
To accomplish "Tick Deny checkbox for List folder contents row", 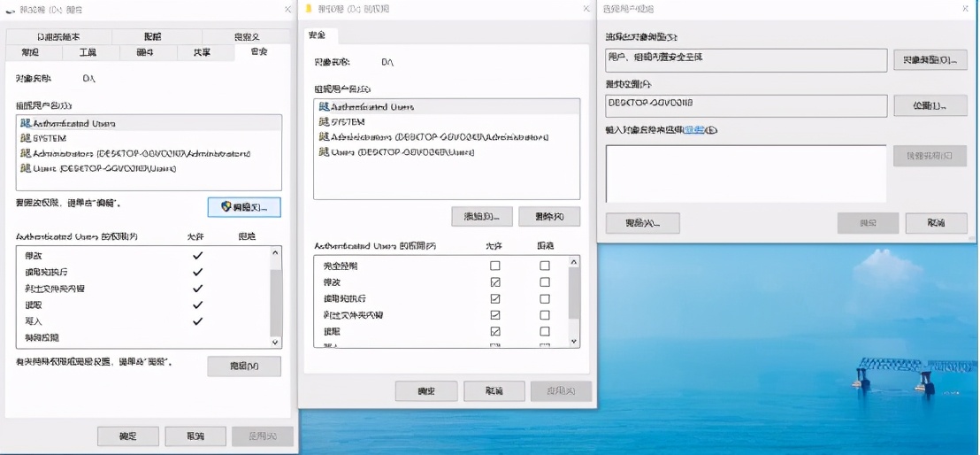I will click(545, 315).
